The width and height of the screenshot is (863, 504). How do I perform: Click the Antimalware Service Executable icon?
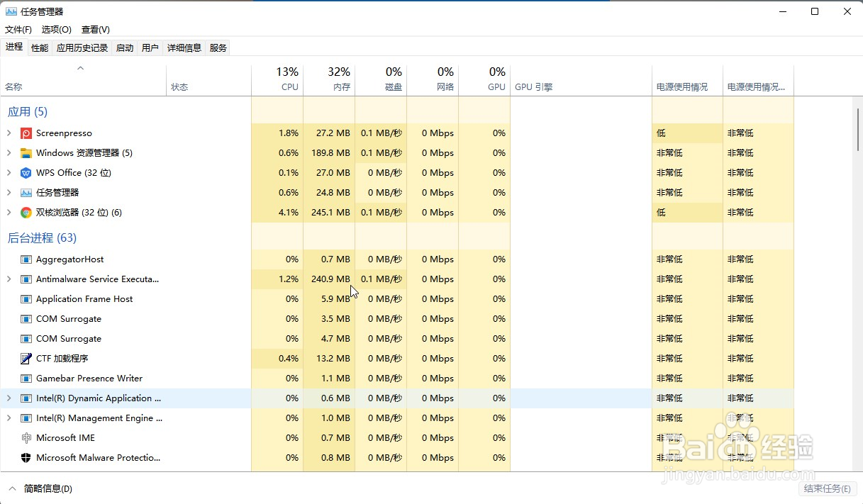(x=26, y=279)
